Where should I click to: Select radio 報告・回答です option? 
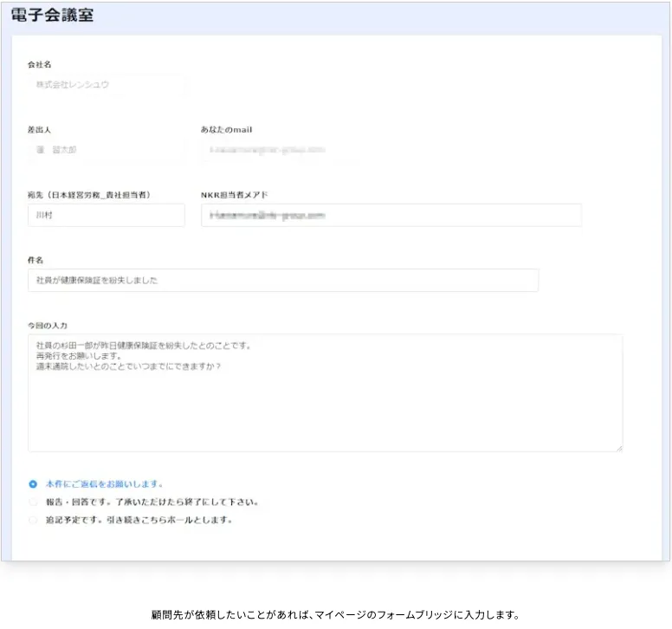pos(33,503)
